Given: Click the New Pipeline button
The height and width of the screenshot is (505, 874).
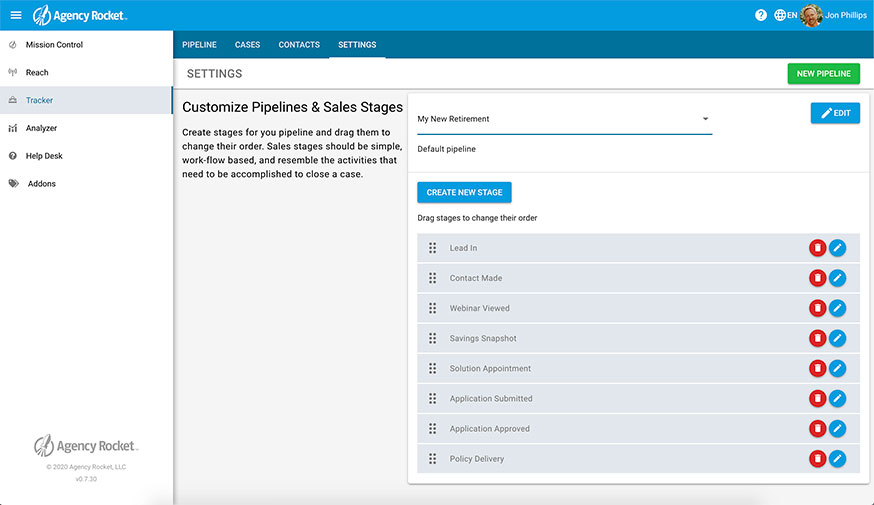Looking at the screenshot, I should tap(823, 74).
